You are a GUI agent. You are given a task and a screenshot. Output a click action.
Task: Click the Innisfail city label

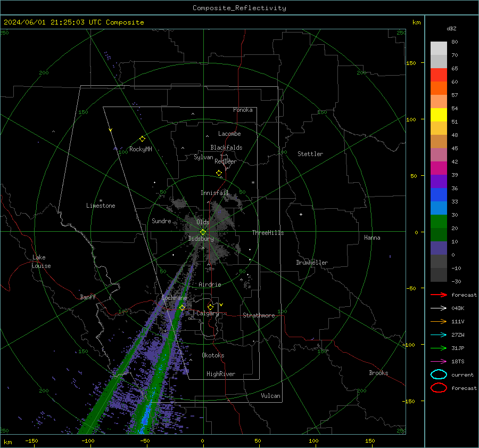(214, 193)
